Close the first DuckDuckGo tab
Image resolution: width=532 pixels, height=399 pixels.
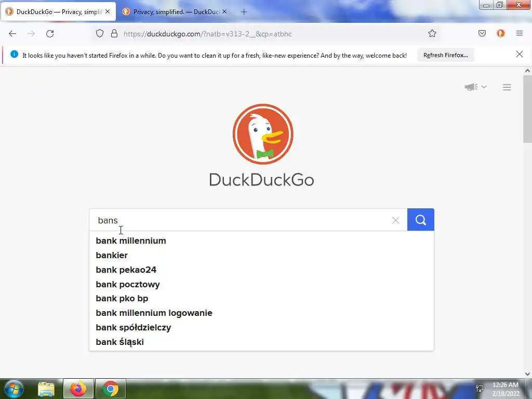tap(108, 11)
